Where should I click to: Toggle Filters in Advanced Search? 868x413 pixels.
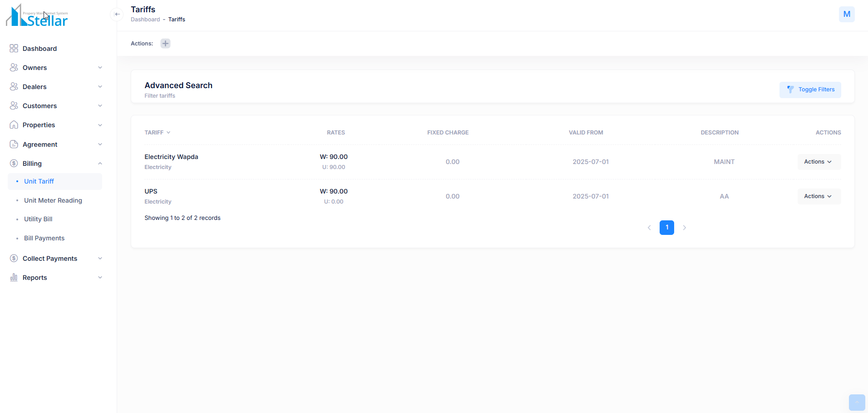810,90
